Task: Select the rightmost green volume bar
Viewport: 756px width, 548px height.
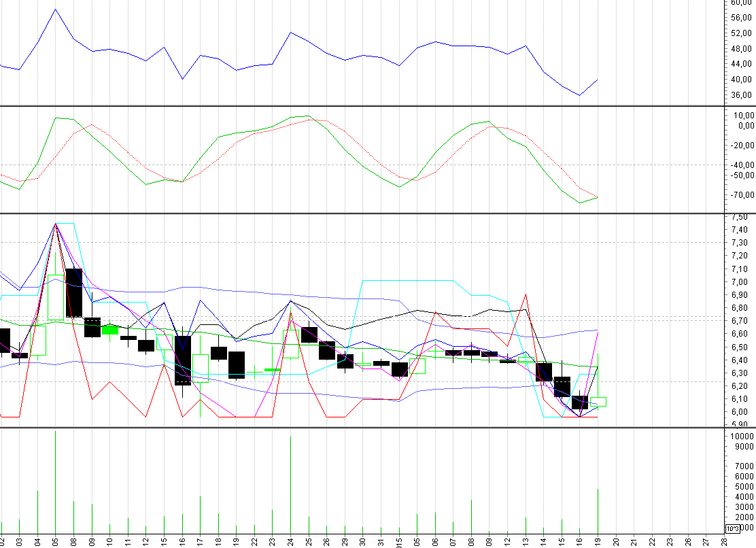Action: tap(598, 510)
